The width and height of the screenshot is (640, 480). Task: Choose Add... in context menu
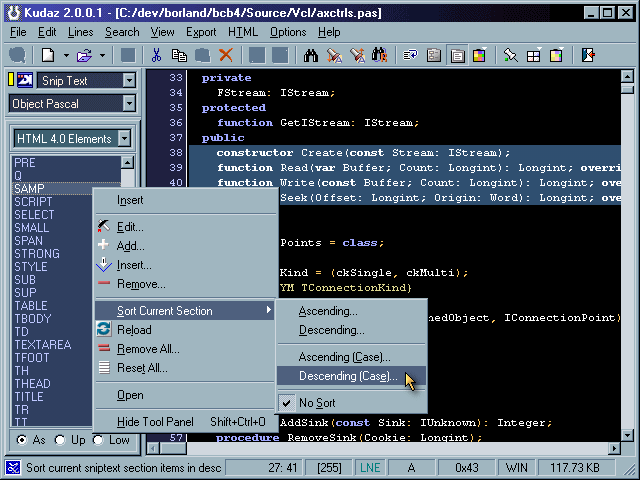[184, 246]
